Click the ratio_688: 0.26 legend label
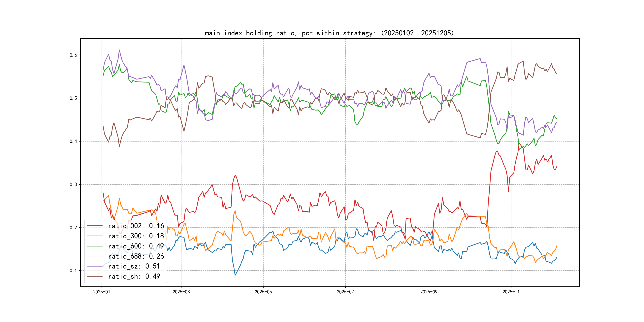The width and height of the screenshot is (644, 322). coord(136,256)
